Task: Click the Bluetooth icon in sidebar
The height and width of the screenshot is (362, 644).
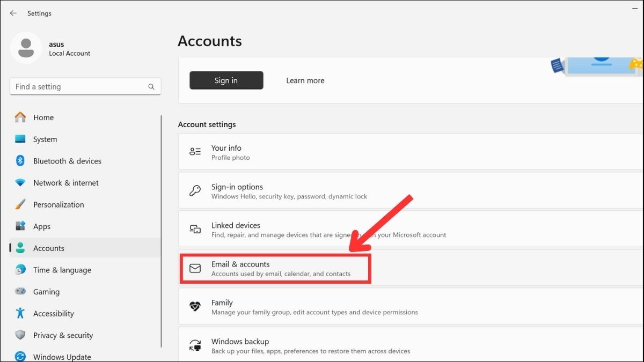Action: click(x=20, y=161)
